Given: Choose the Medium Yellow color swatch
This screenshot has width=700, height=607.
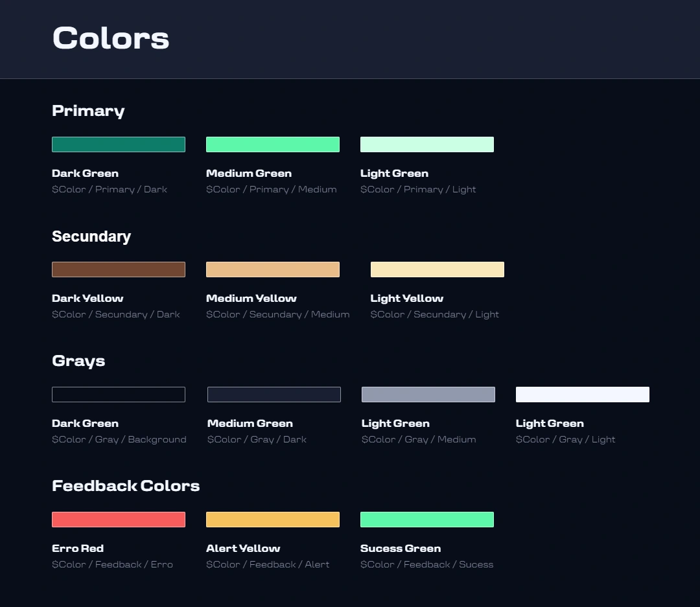Looking at the screenshot, I should click(273, 269).
